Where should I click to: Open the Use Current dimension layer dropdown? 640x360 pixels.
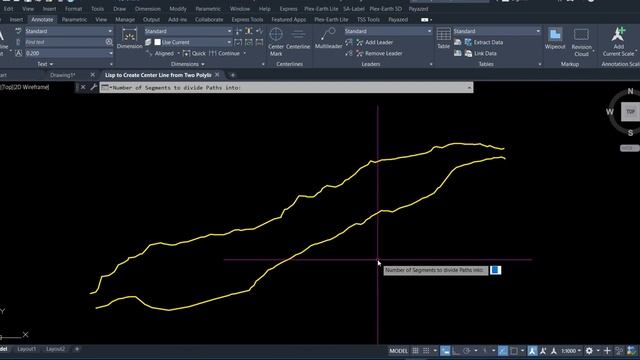coord(229,42)
